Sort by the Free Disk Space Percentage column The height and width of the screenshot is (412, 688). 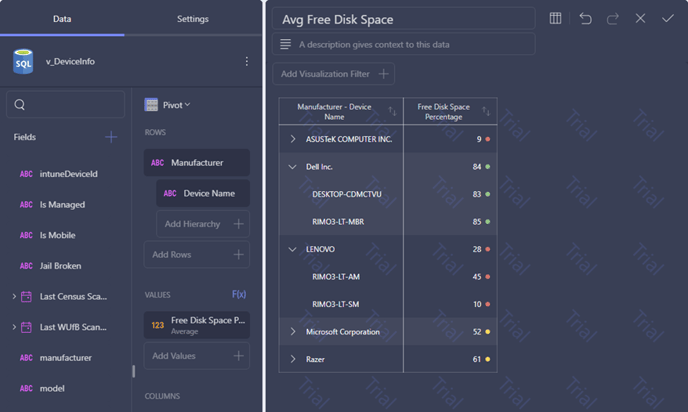pos(486,111)
